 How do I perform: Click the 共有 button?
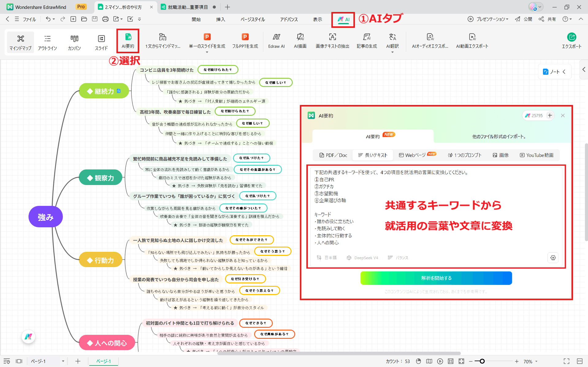[x=548, y=19]
